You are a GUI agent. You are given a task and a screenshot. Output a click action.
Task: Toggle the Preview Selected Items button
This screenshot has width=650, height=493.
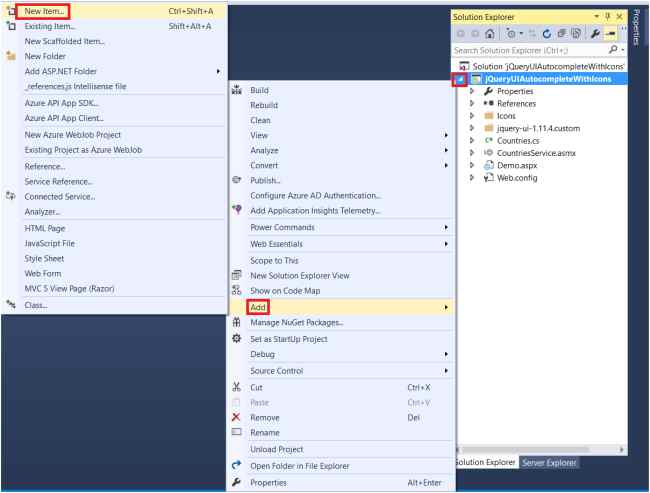611,34
